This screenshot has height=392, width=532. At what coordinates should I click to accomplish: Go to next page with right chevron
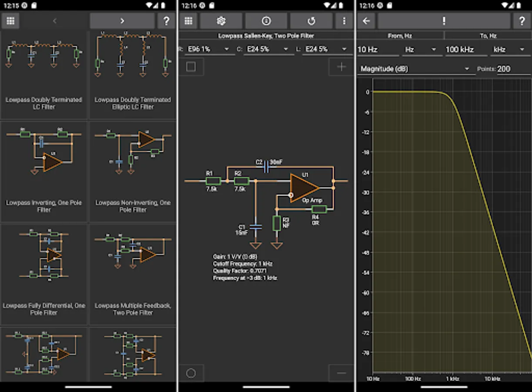click(x=122, y=21)
